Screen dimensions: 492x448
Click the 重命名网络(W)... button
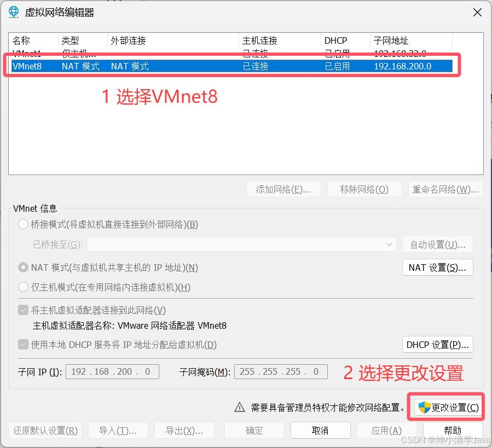[x=445, y=189]
